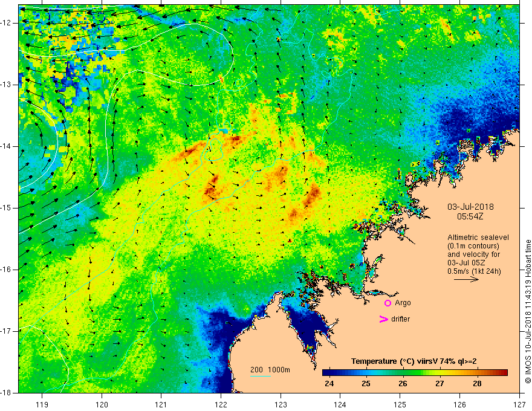Click the '03-Jul-2018' date text

470,207
